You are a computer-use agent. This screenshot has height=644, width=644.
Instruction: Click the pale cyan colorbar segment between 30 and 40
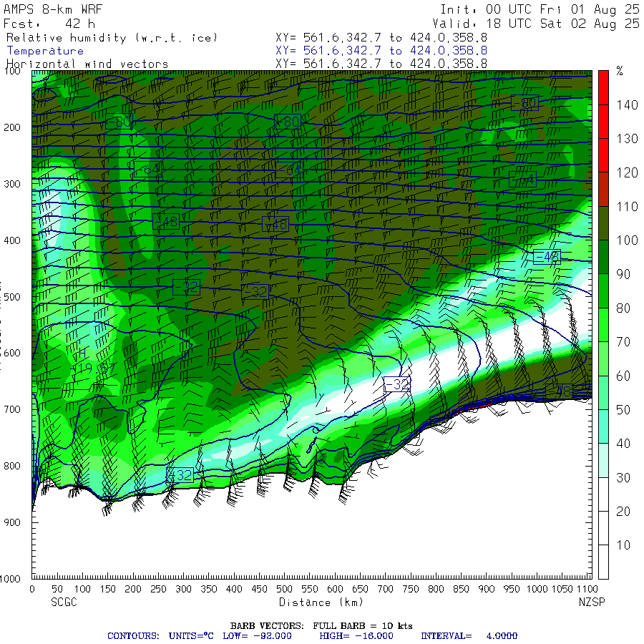[603, 460]
